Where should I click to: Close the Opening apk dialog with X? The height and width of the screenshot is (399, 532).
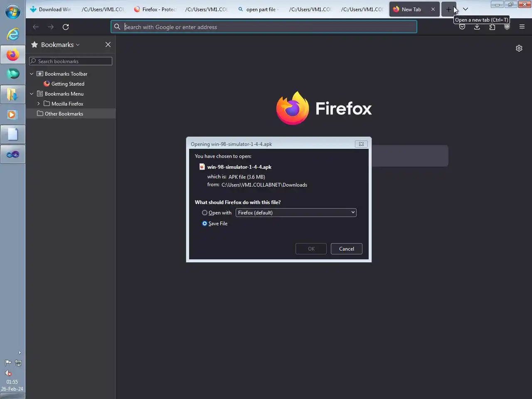click(x=361, y=144)
